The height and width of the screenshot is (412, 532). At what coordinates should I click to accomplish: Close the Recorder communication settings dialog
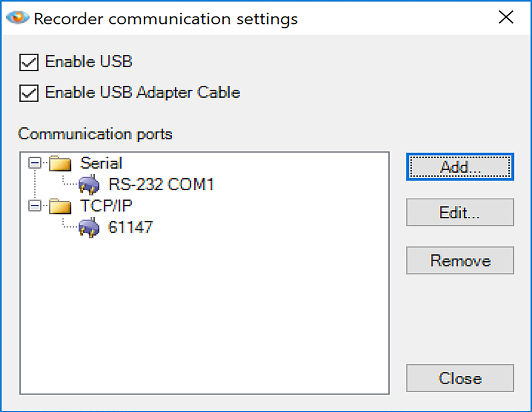[459, 378]
